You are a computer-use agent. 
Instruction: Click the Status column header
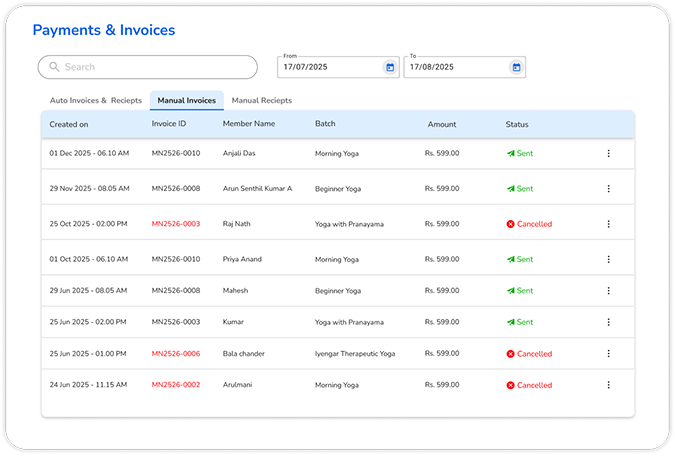[517, 124]
